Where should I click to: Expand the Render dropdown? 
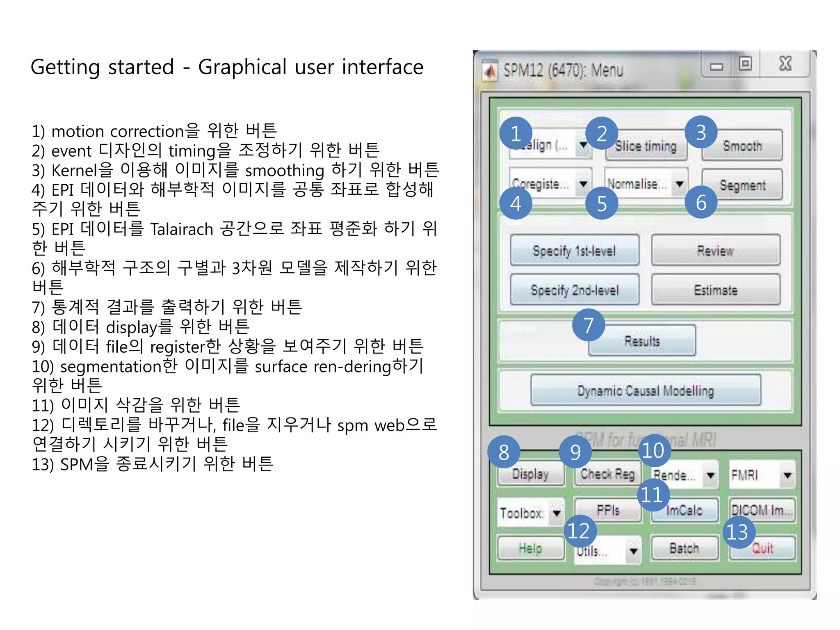(711, 475)
